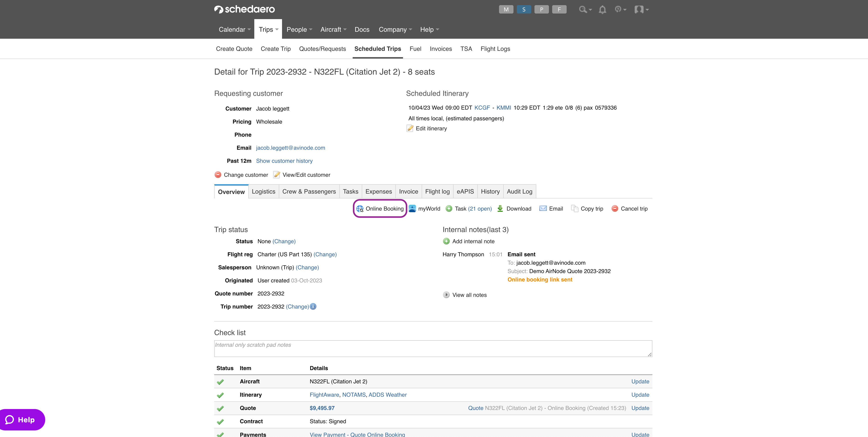868x437 pixels.
Task: Open the search icon in header
Action: click(585, 9)
